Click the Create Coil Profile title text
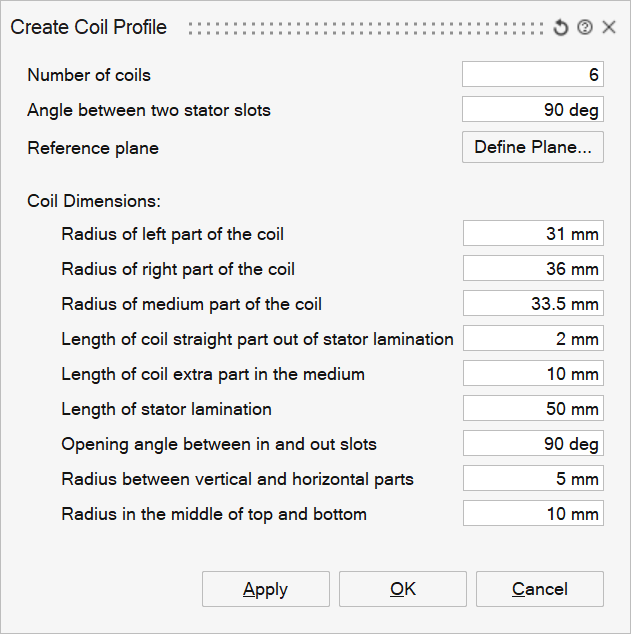The image size is (631, 634). click(x=88, y=28)
